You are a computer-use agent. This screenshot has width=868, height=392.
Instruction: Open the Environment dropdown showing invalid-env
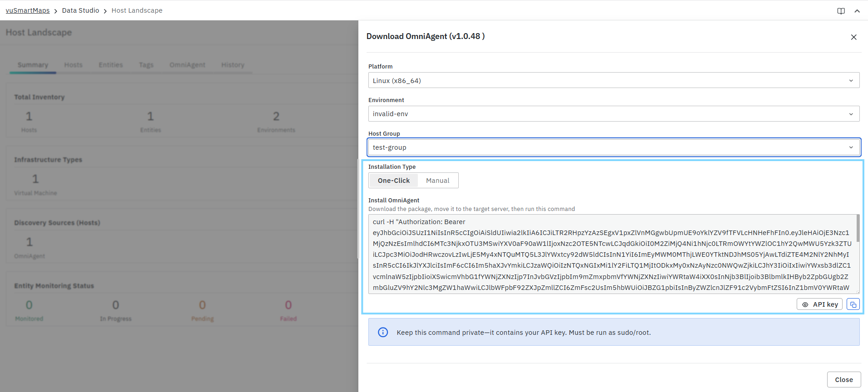[x=614, y=114]
